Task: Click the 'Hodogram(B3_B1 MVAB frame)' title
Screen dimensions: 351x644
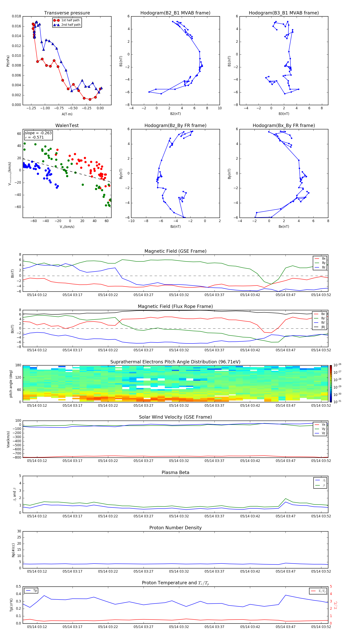Action: (284, 13)
